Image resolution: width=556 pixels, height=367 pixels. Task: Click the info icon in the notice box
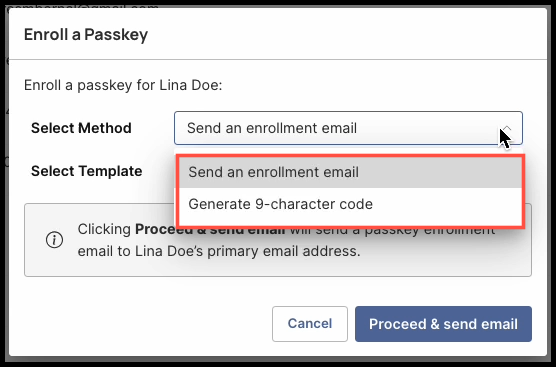click(54, 240)
